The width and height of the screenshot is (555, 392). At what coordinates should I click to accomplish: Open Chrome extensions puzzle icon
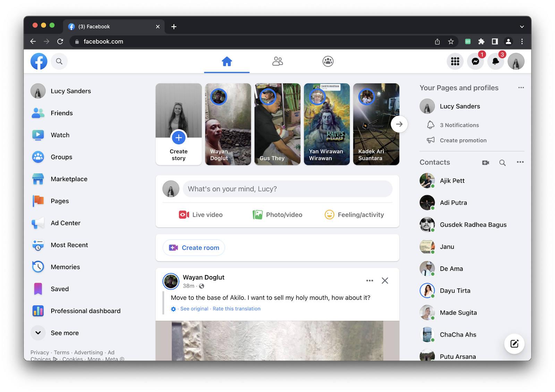pyautogui.click(x=481, y=42)
